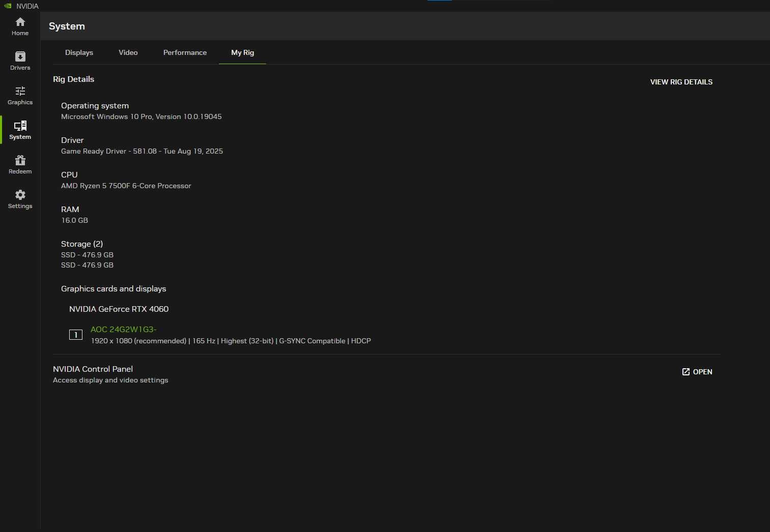Screen dimensions: 770x532
Task: Click the Operating system label
Action: point(95,106)
